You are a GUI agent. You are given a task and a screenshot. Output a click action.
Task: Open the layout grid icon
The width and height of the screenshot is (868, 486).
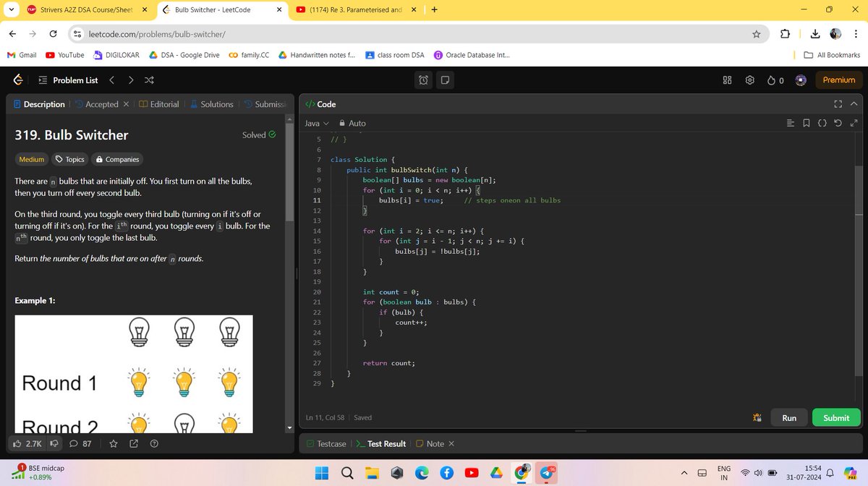coord(728,80)
